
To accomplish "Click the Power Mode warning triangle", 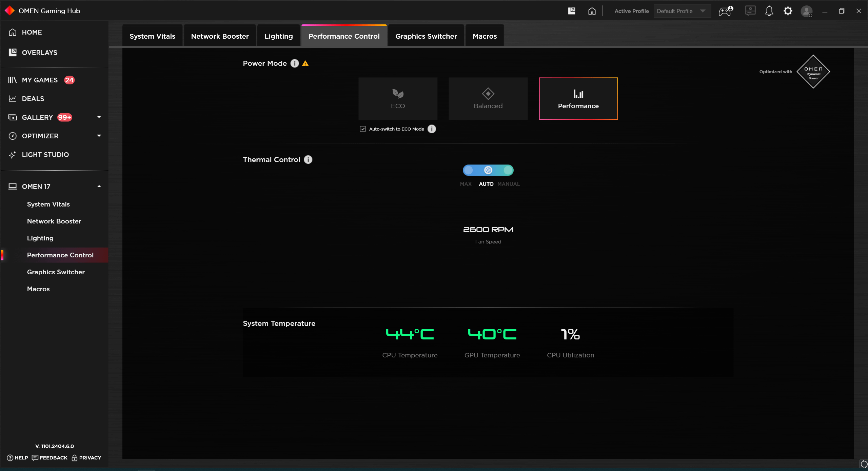I will [x=305, y=63].
